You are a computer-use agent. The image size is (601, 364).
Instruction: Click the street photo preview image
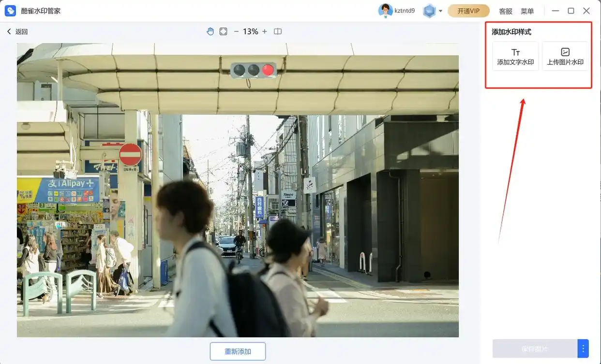pyautogui.click(x=238, y=190)
